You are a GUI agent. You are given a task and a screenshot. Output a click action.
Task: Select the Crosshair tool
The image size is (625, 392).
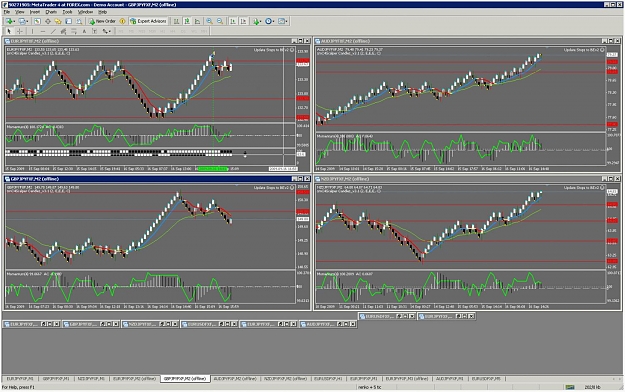pos(20,31)
